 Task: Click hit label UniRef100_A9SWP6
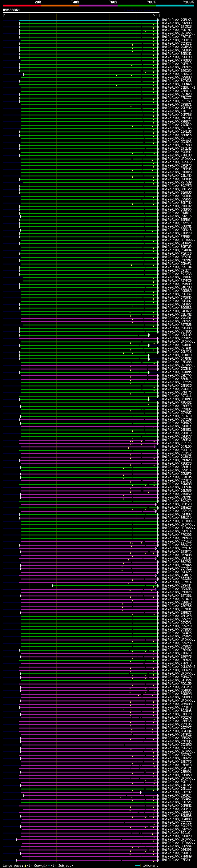(x=177, y=338)
